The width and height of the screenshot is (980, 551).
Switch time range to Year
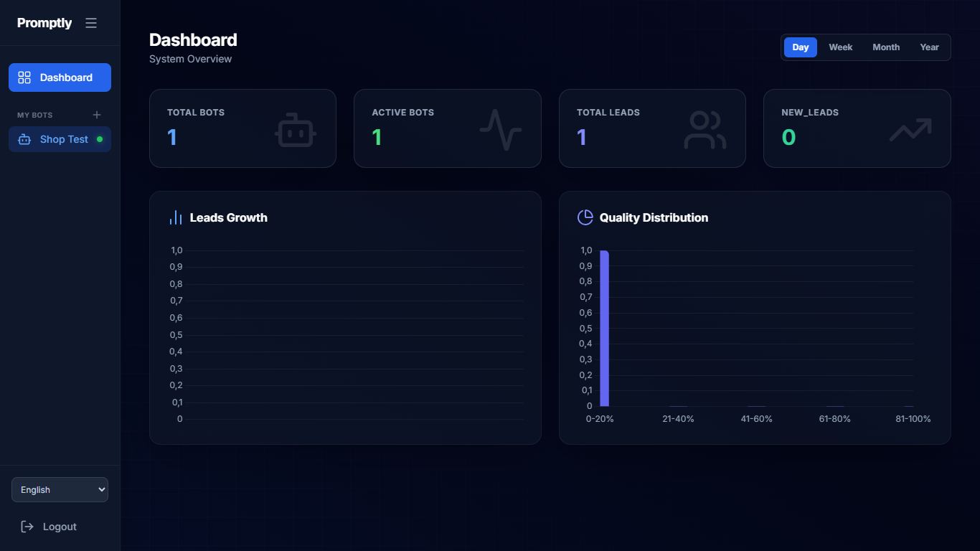929,47
